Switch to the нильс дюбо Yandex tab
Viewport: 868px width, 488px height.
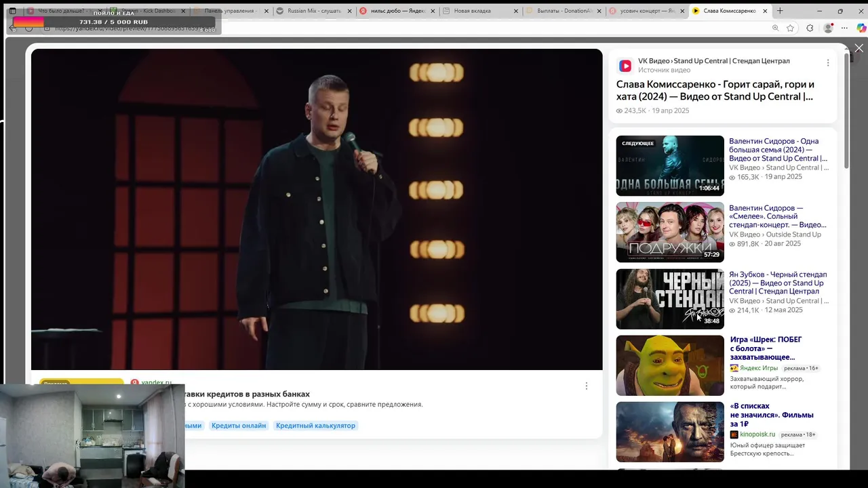point(397,11)
